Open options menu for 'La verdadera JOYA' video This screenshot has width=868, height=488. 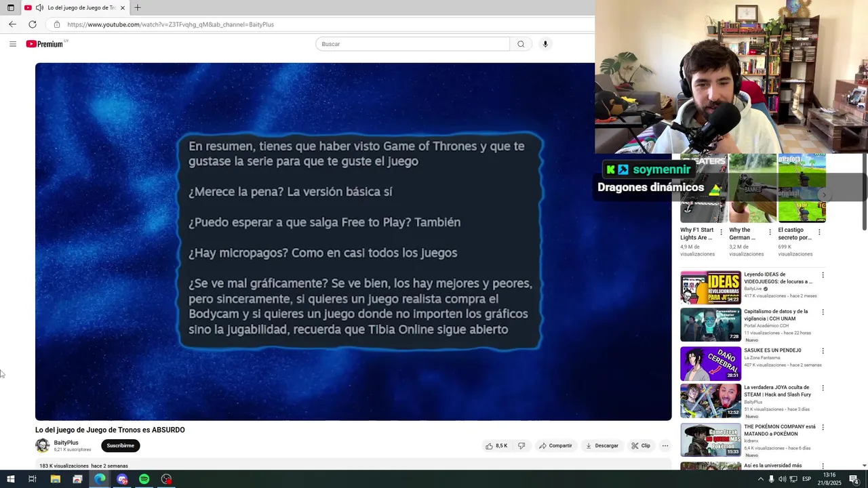pos(823,388)
